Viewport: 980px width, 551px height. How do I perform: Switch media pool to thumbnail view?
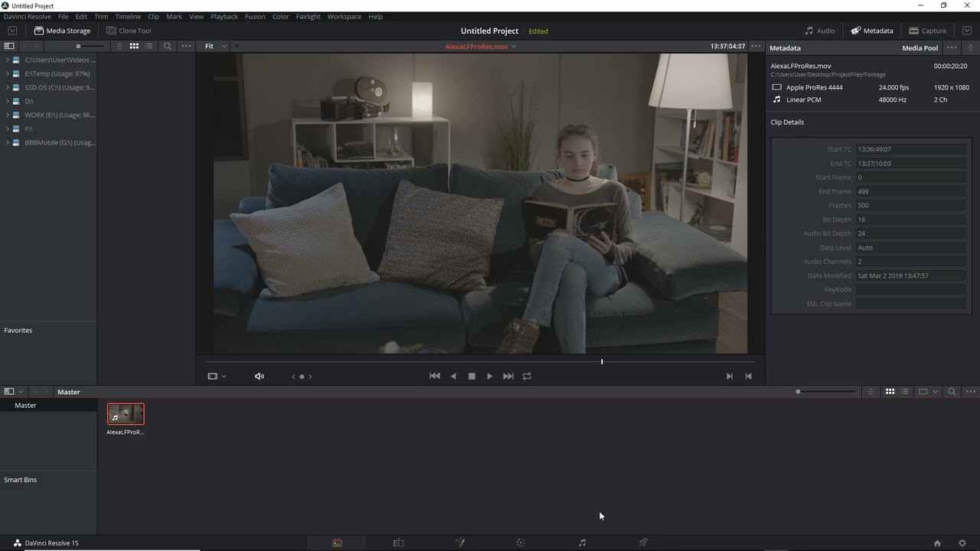pyautogui.click(x=890, y=392)
